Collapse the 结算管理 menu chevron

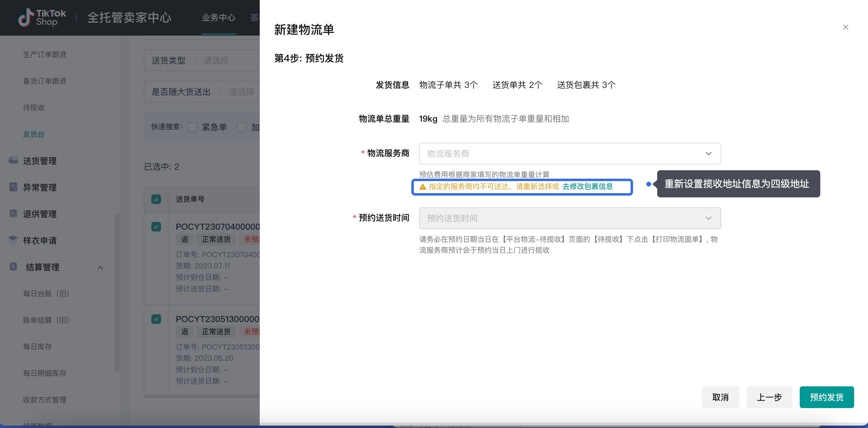(100, 268)
